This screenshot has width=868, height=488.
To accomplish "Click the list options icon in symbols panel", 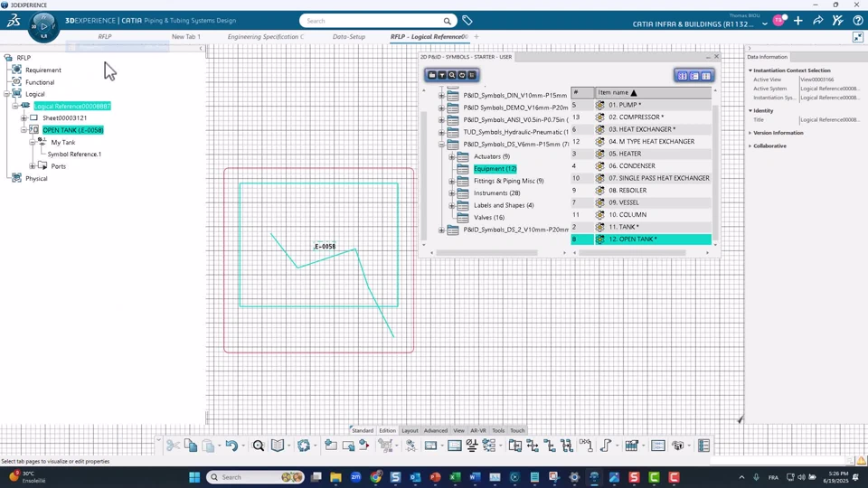I will point(472,75).
